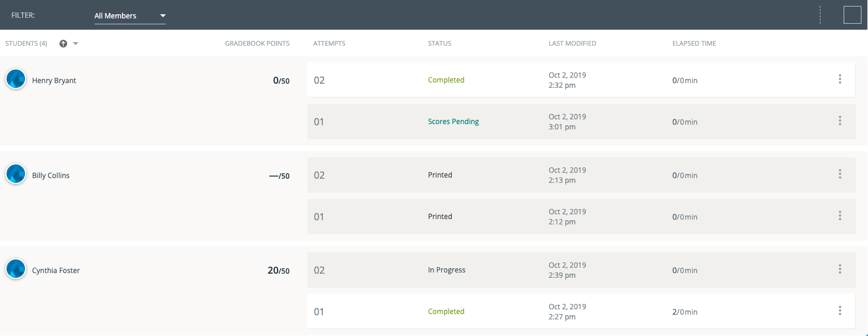Select Billy Collins student name
Viewport: 868px width, 336px height.
click(x=51, y=176)
